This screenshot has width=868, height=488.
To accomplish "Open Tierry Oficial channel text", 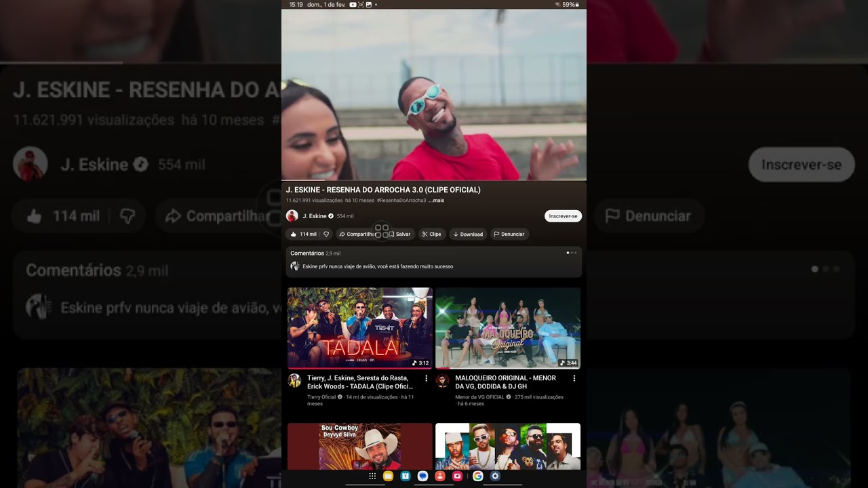I will pyautogui.click(x=321, y=397).
